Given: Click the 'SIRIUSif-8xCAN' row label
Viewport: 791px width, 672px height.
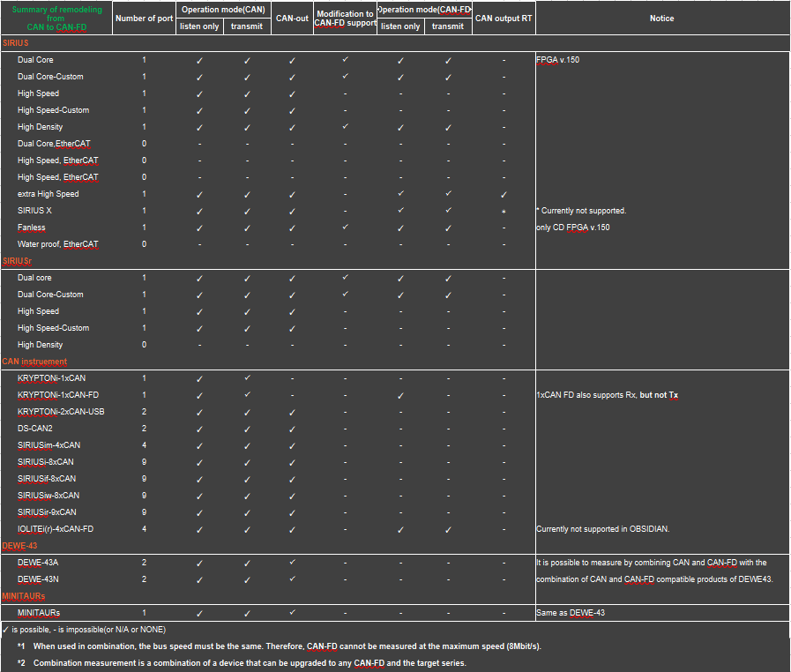Looking at the screenshot, I should 47,478.
